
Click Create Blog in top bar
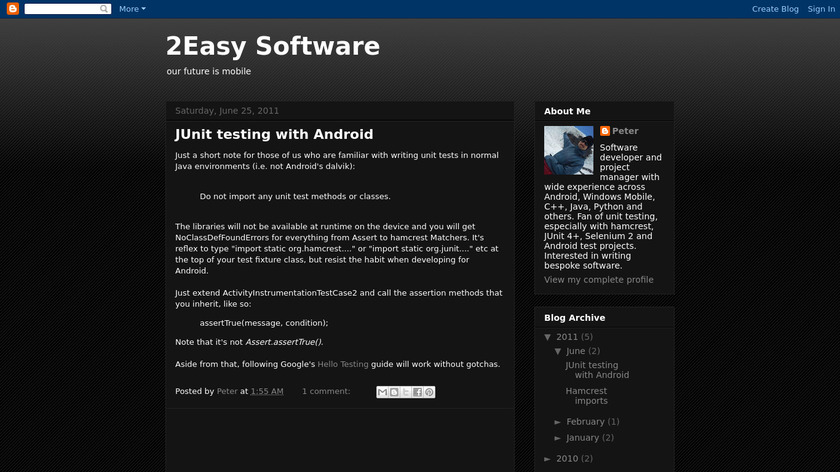(x=775, y=9)
